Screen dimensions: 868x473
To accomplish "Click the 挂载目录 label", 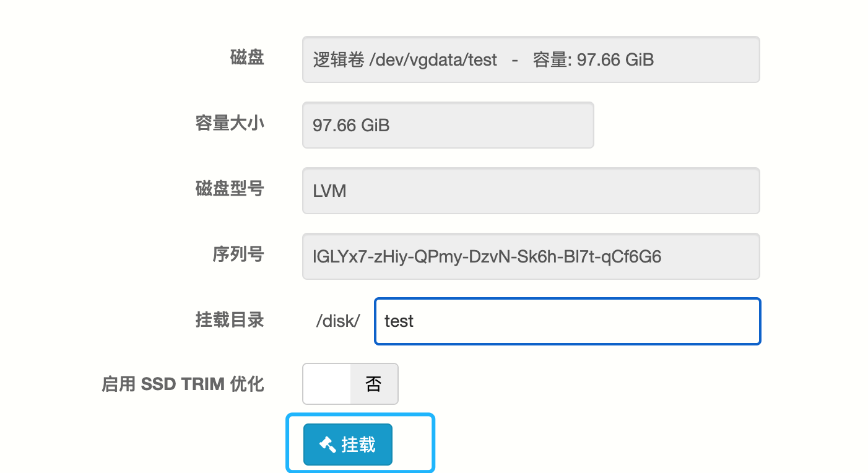I will coord(230,319).
